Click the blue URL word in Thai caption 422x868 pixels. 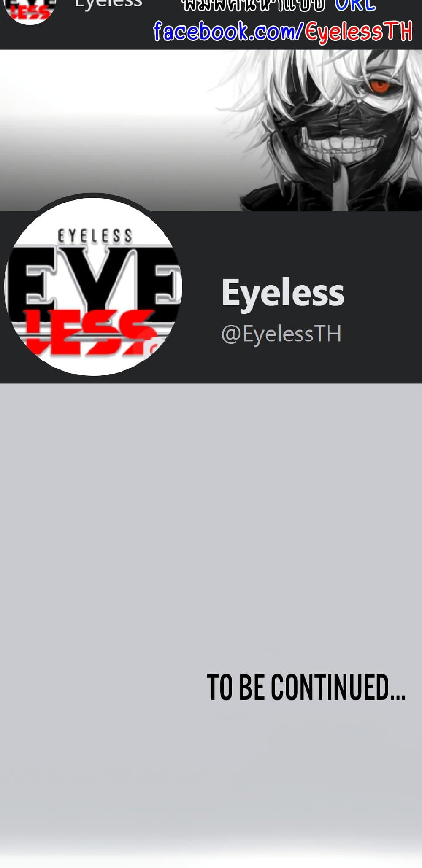(x=355, y=6)
